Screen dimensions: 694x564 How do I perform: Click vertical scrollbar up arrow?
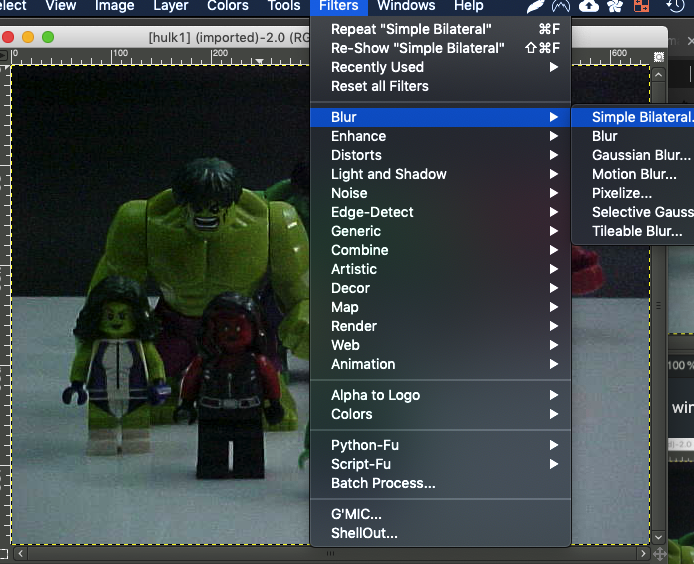(x=659, y=75)
